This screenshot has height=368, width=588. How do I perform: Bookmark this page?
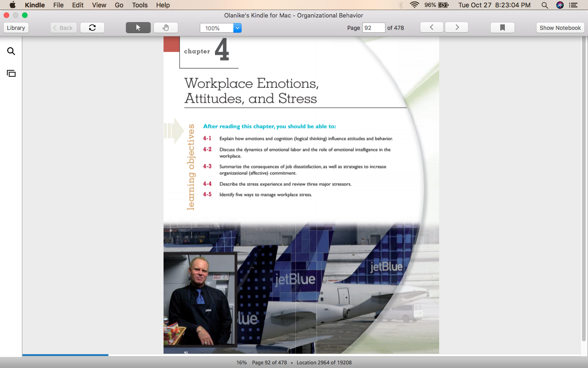[503, 28]
